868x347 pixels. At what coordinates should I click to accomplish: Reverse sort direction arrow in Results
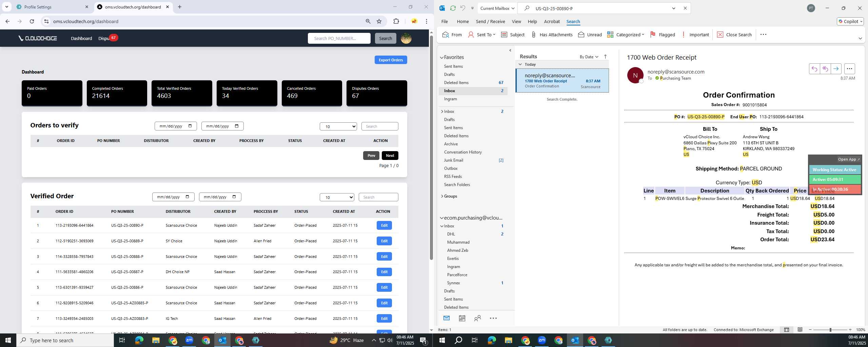[605, 57]
